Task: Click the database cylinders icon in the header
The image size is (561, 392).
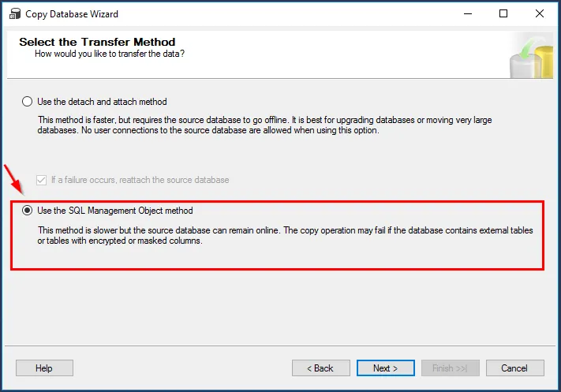Action: pyautogui.click(x=532, y=55)
